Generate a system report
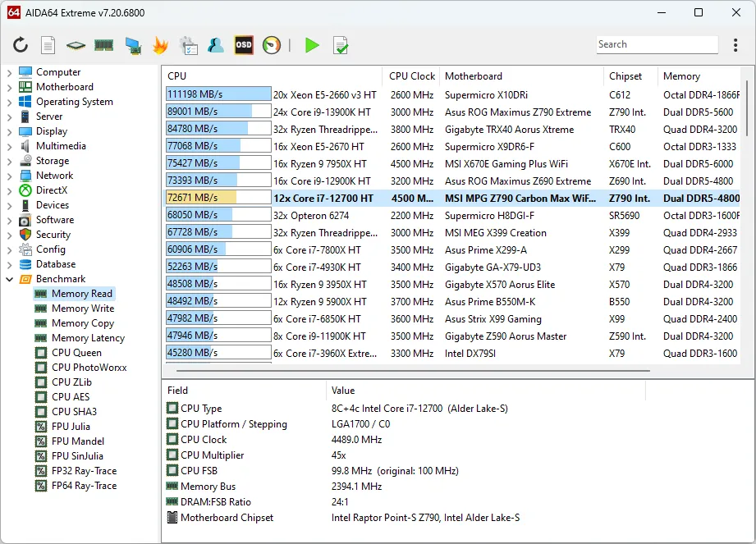The height and width of the screenshot is (544, 756). pyautogui.click(x=49, y=45)
